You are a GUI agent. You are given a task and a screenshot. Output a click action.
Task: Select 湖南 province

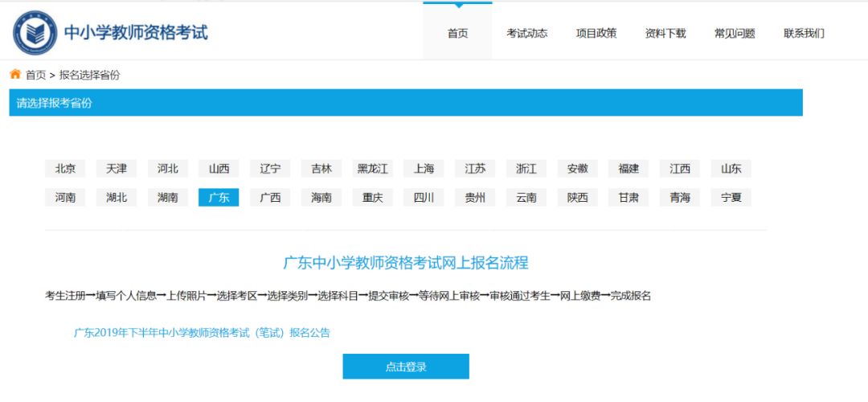click(x=168, y=198)
